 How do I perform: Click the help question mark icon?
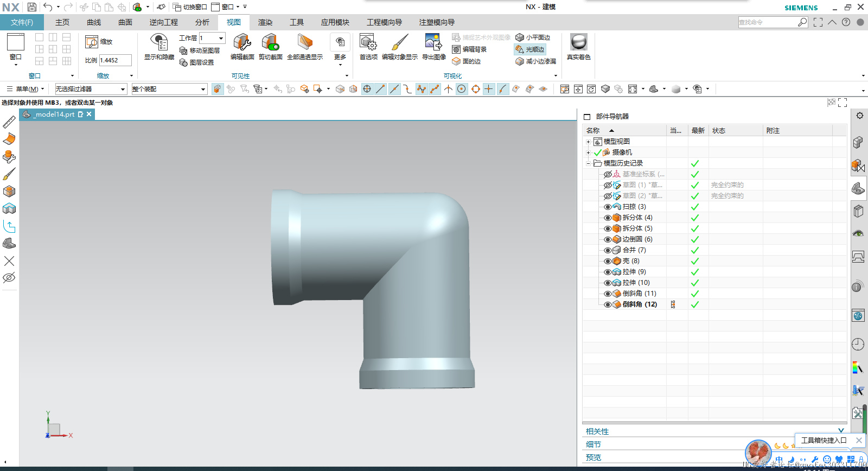pos(846,22)
